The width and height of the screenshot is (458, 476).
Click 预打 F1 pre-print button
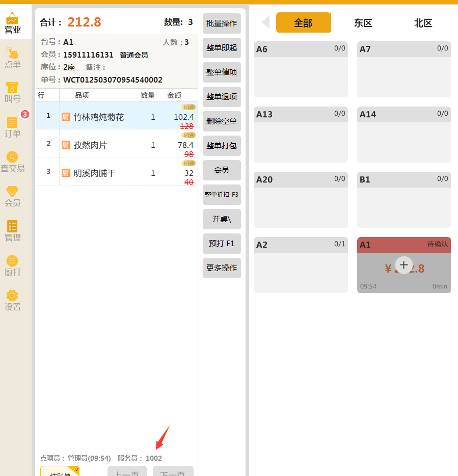click(x=222, y=244)
